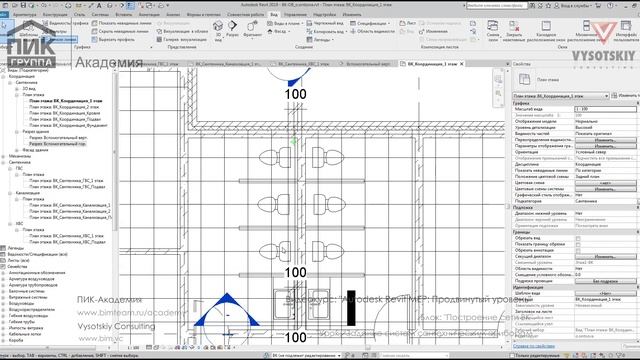Open the Управление ribbon tab

tap(295, 14)
